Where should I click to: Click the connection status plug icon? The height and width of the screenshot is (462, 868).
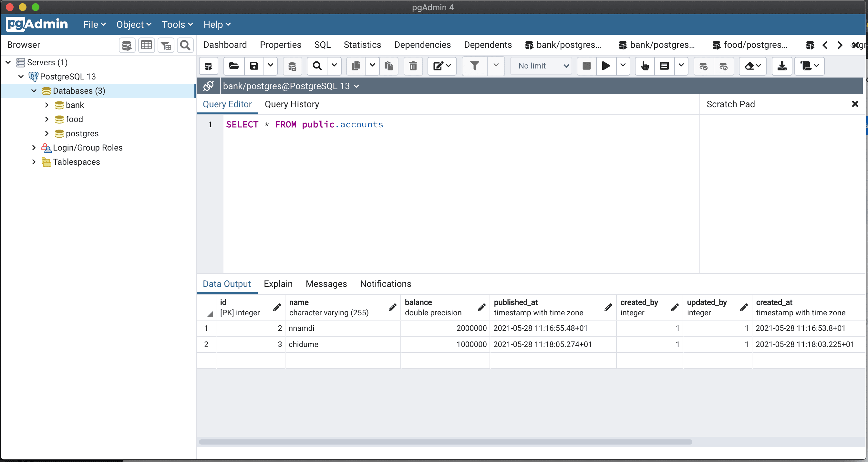(x=209, y=86)
